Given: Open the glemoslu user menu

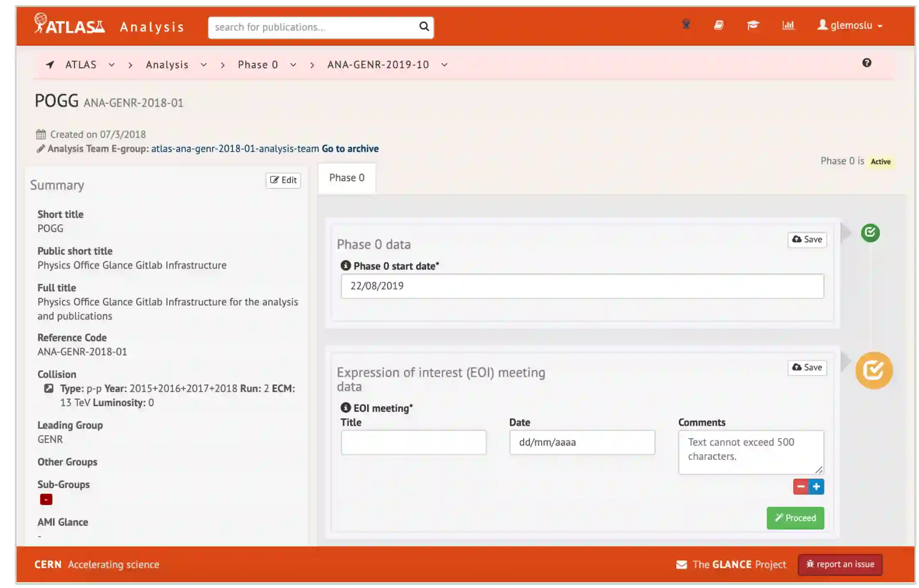Looking at the screenshot, I should tap(850, 26).
